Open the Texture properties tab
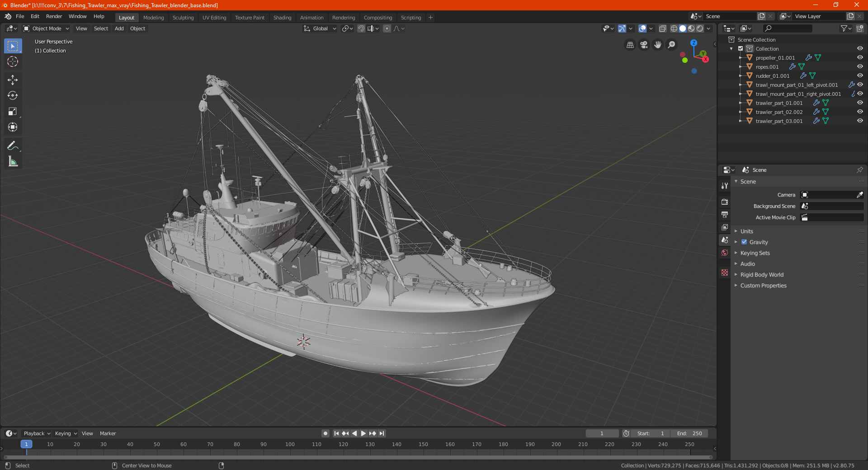The image size is (868, 470). click(725, 273)
